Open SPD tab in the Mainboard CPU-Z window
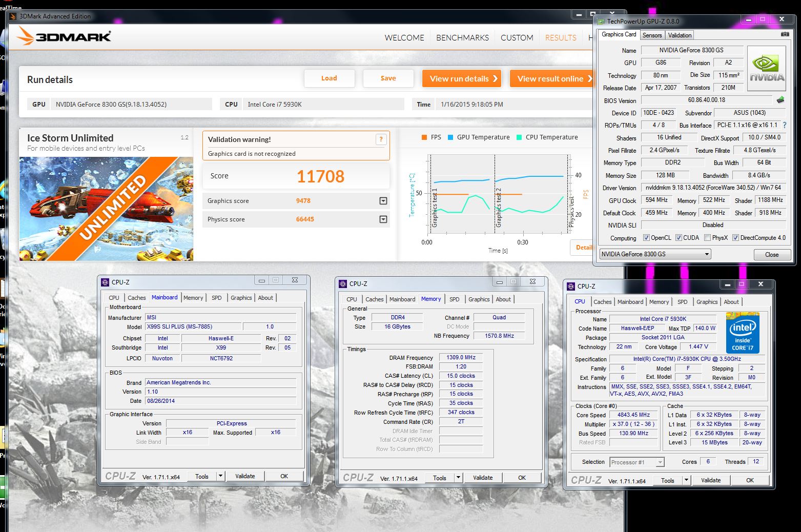The image size is (801, 532). 217,298
